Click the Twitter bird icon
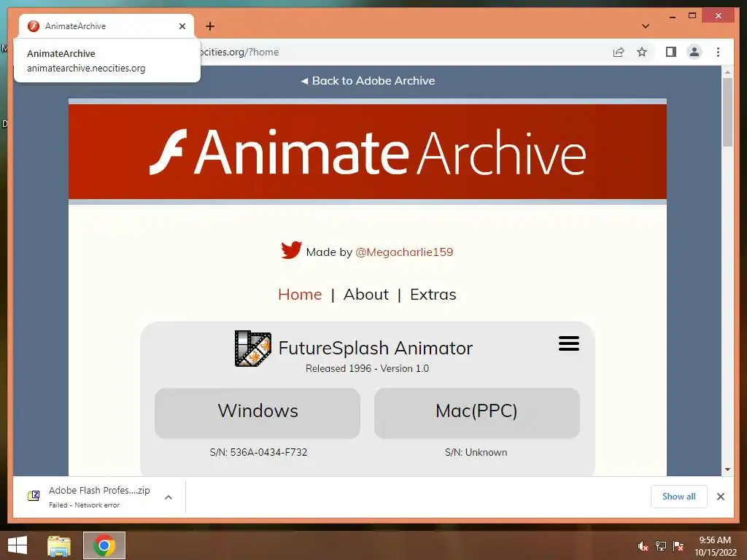The width and height of the screenshot is (747, 560). point(291,250)
